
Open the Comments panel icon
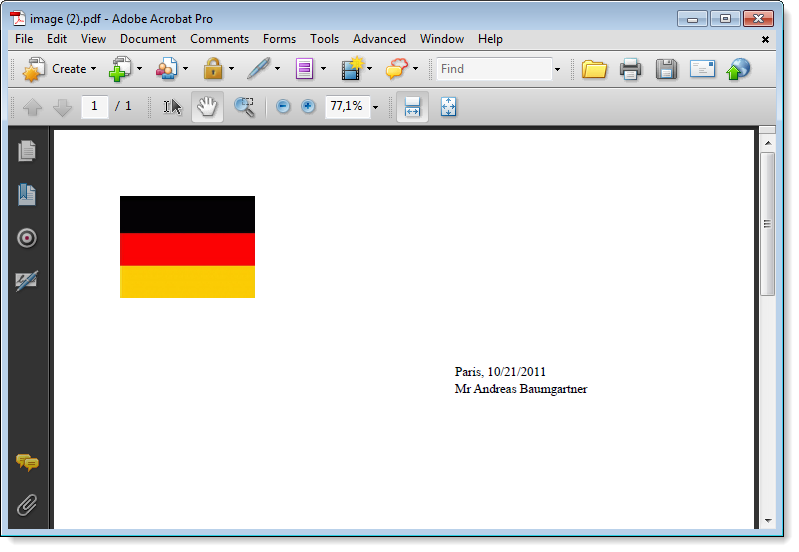click(28, 462)
